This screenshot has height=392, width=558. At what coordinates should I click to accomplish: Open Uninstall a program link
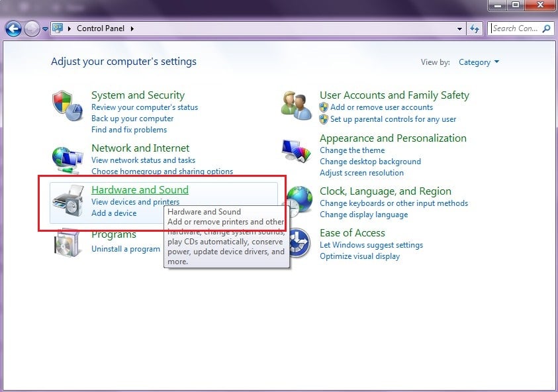tap(126, 249)
